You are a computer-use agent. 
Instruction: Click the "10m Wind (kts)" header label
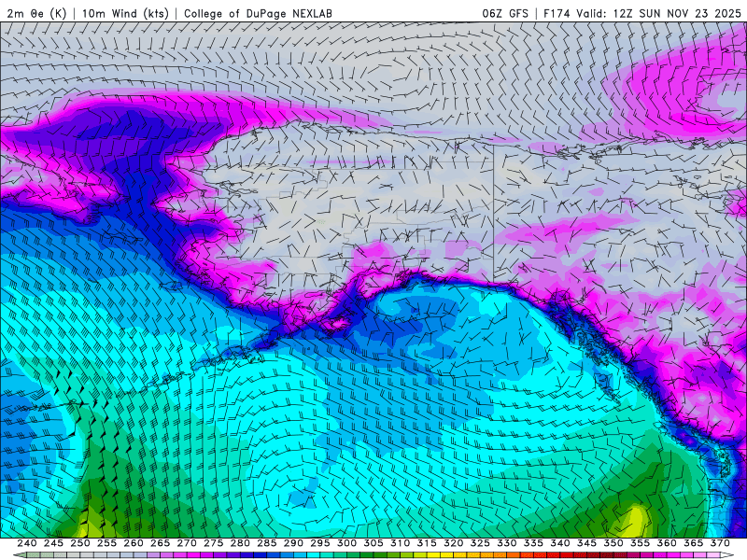tap(125, 13)
